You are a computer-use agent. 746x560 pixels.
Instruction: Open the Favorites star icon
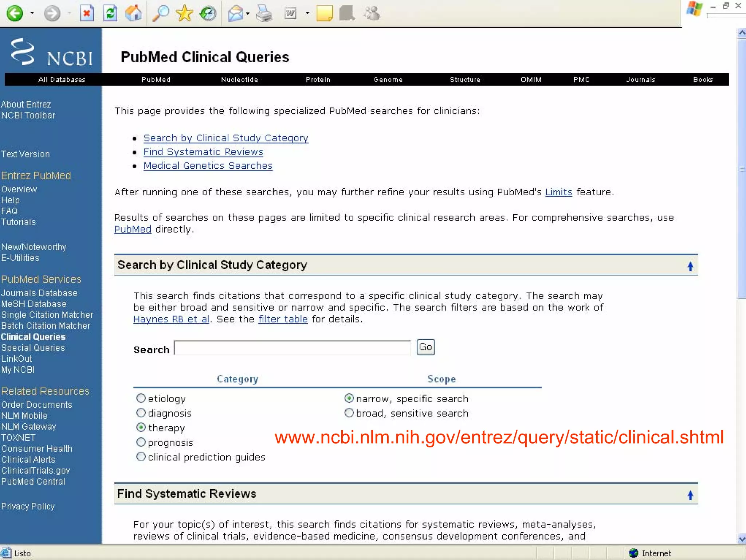[184, 13]
